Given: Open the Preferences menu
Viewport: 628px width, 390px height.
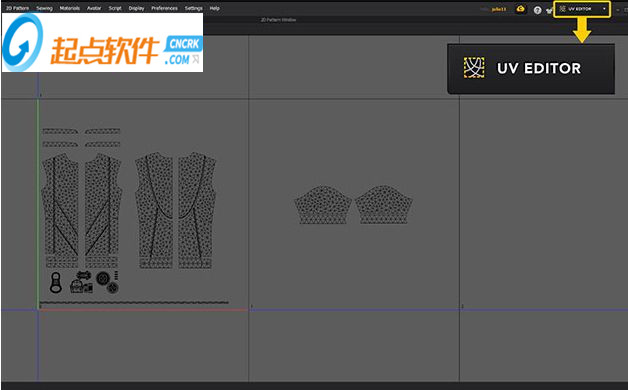Looking at the screenshot, I should click(x=164, y=8).
